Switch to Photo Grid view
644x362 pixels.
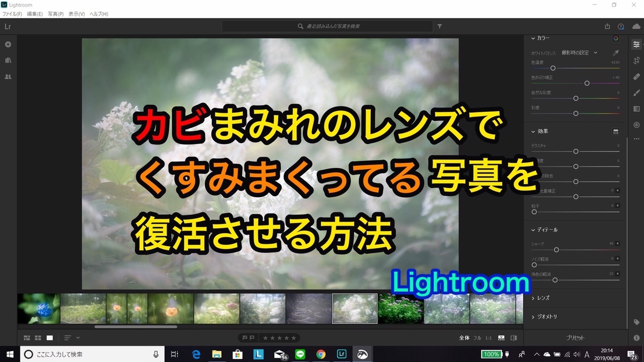coord(27,338)
